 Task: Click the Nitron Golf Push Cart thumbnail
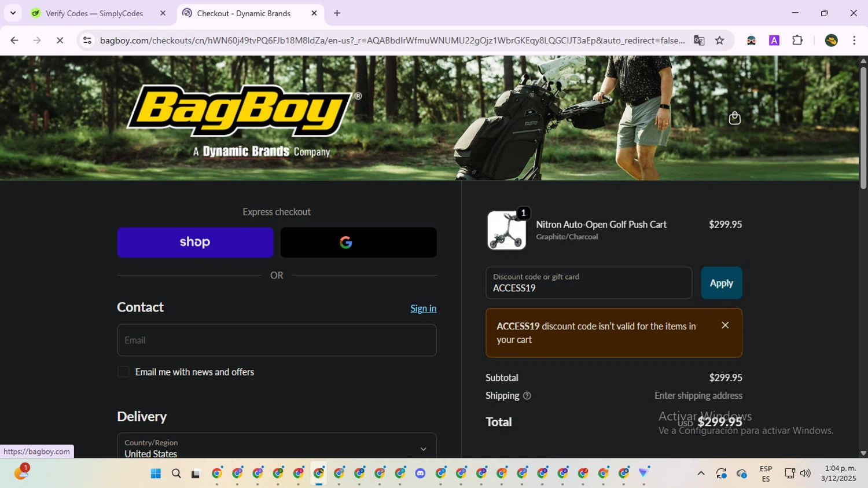(506, 230)
